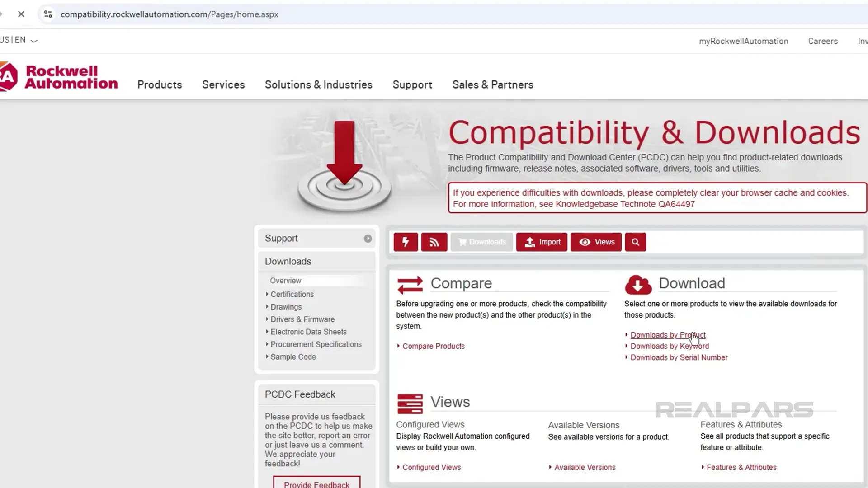
Task: Open the Products menu
Action: pos(160,84)
